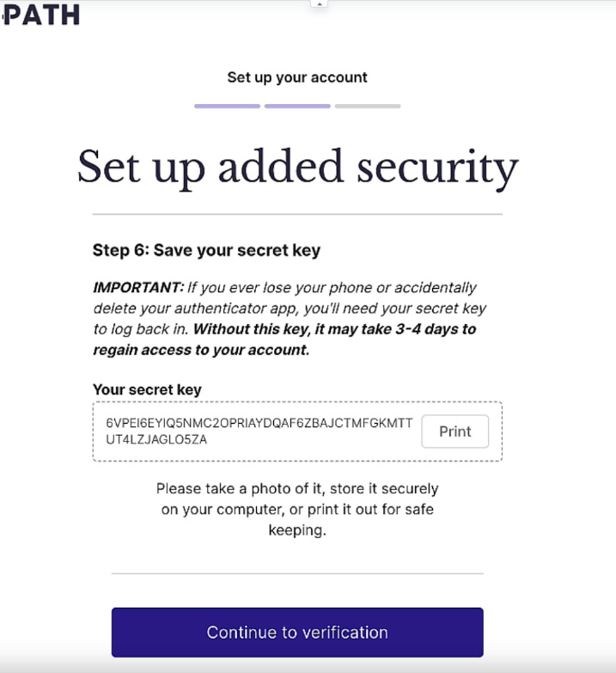The image size is (616, 673).
Task: Select the gray third progress segment
Action: click(x=368, y=106)
